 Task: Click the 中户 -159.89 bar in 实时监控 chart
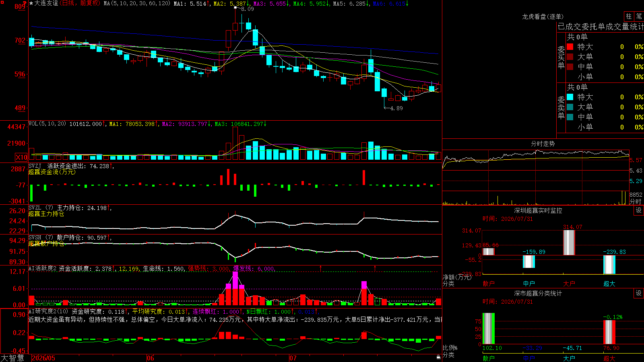529,261
